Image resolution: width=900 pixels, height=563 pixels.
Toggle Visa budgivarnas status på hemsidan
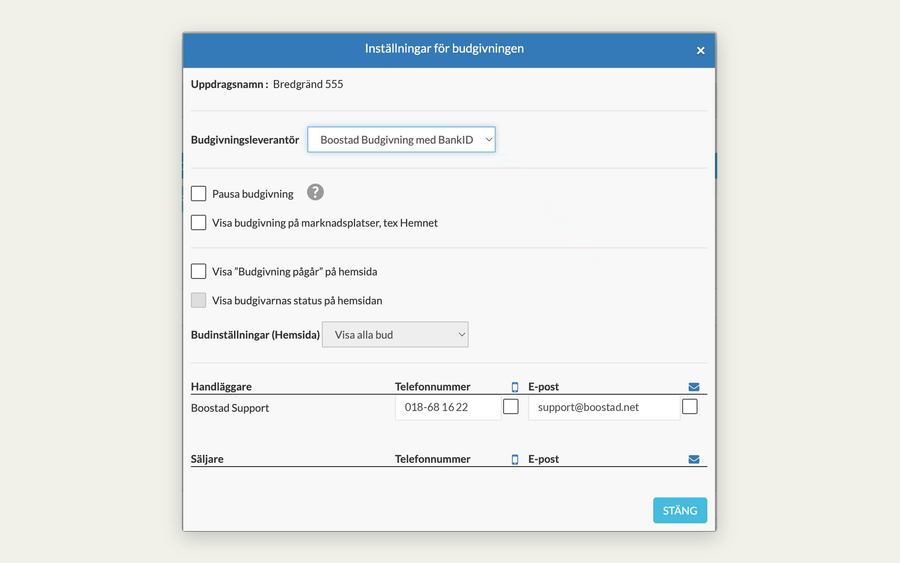(x=199, y=300)
